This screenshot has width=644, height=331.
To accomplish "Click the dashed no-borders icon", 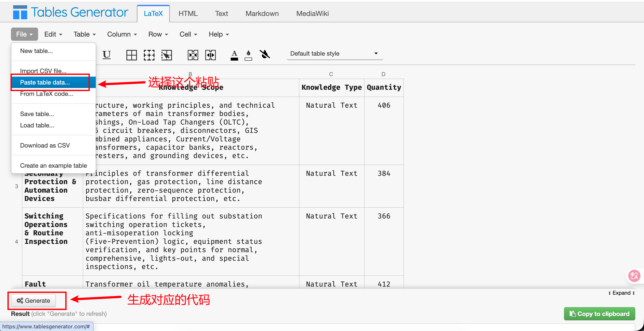I will coord(149,55).
